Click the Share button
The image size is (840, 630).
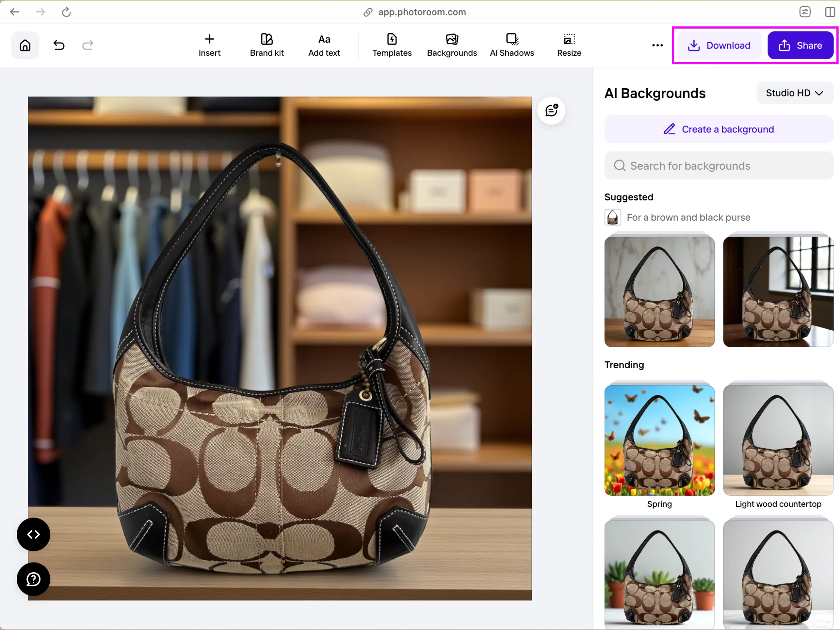coord(800,45)
